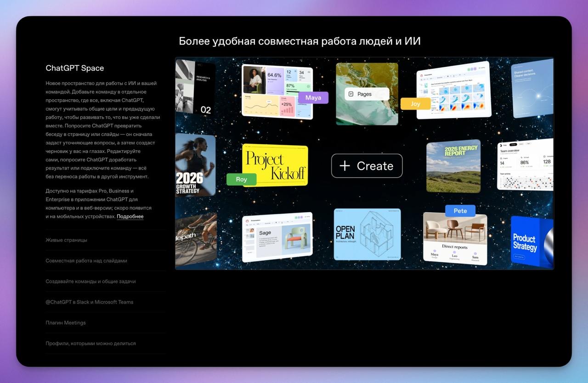Open the cyclist card labeled depath
Viewport: 588px width, 383px height.
pyautogui.click(x=195, y=239)
